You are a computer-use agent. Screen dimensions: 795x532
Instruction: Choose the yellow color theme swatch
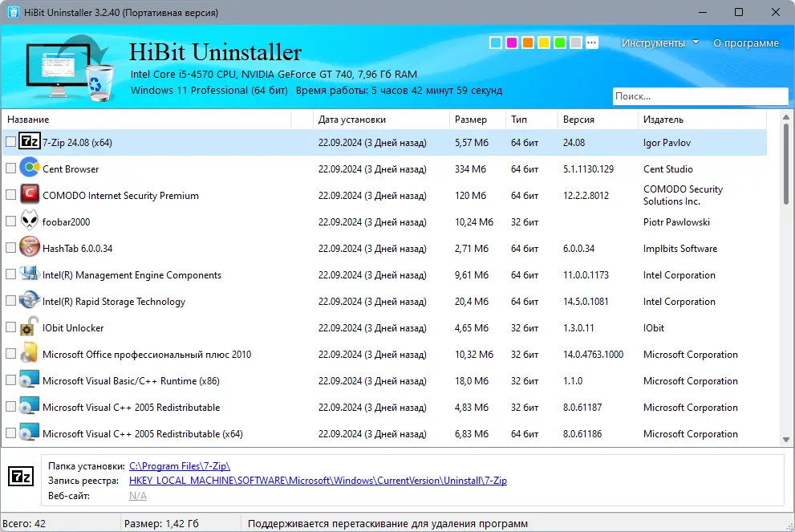pos(544,43)
